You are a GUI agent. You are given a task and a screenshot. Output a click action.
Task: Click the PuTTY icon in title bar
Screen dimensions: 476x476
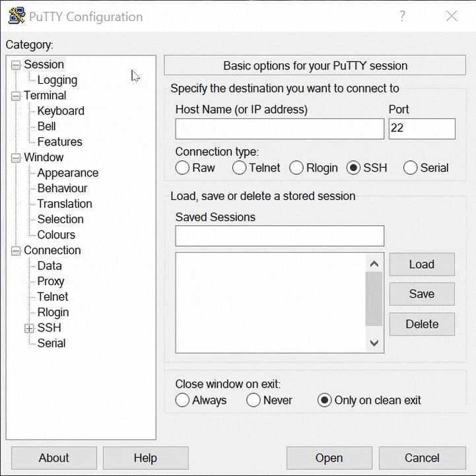pos(17,17)
